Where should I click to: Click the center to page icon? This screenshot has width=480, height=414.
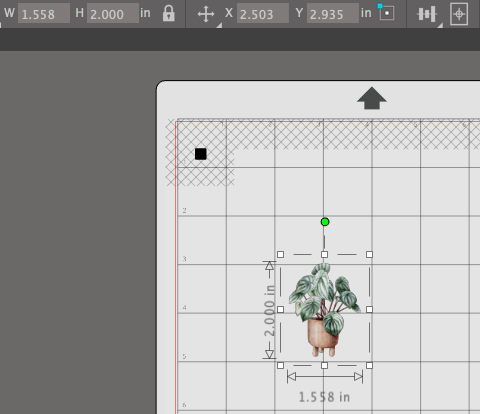[x=459, y=14]
